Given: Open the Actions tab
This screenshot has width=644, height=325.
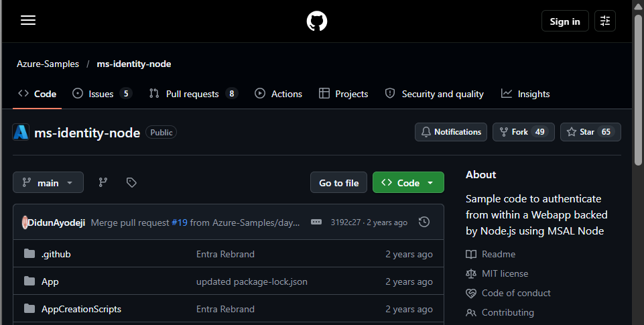Looking at the screenshot, I should (278, 94).
